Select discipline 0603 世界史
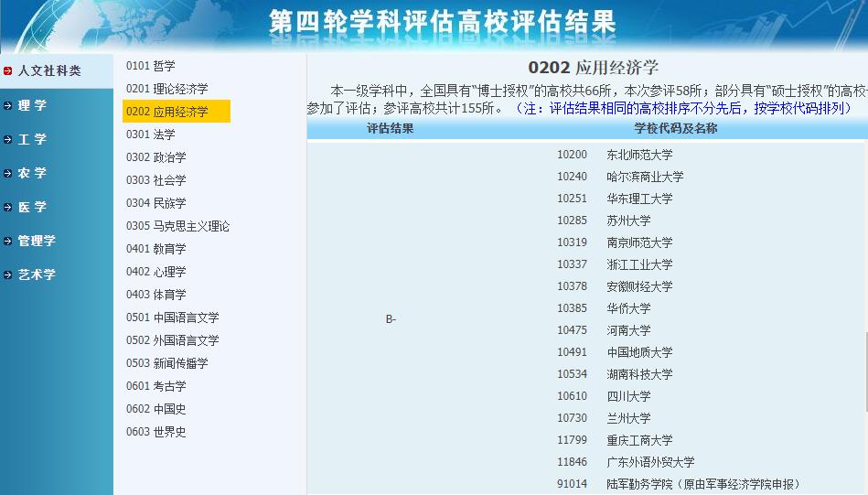 (x=156, y=432)
